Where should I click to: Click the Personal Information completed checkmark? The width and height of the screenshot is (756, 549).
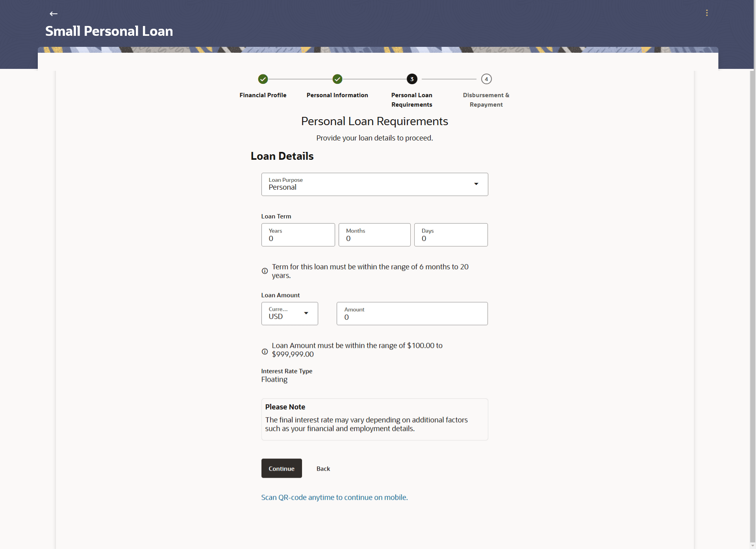(x=337, y=79)
